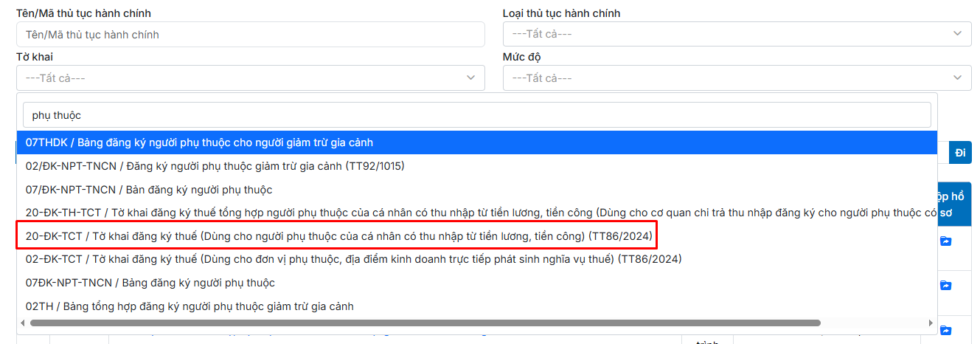Select the 02/ĐK-NPT-TNCN giảm trừ gia cảnh option
This screenshot has width=980, height=344.
477,166
